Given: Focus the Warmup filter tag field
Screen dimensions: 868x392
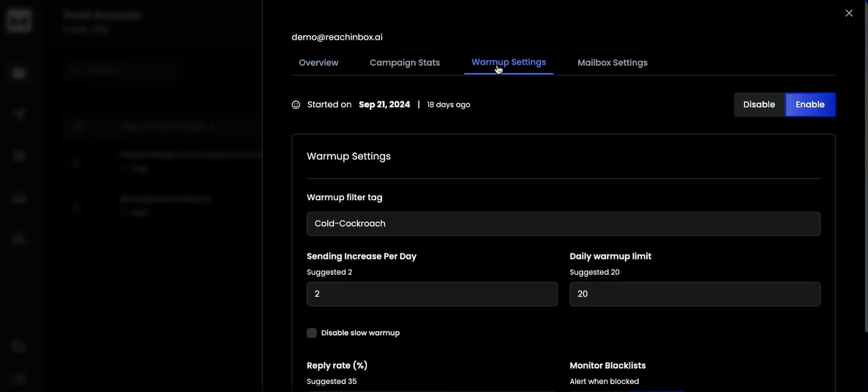Looking at the screenshot, I should coord(563,223).
